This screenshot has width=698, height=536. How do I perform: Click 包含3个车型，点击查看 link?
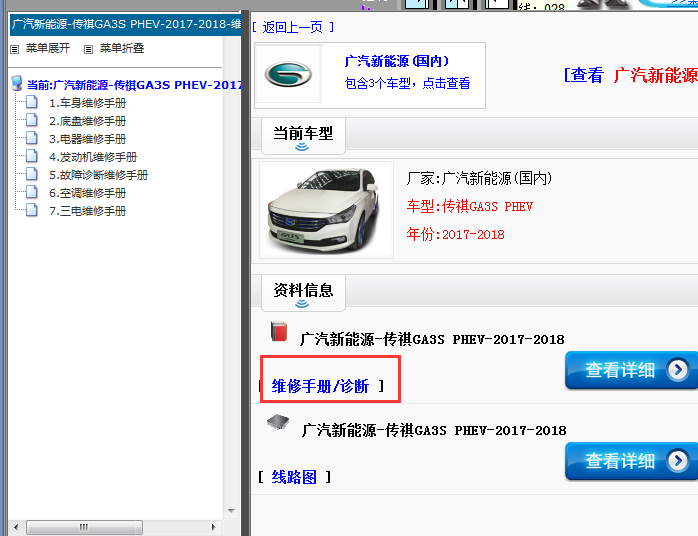click(407, 83)
